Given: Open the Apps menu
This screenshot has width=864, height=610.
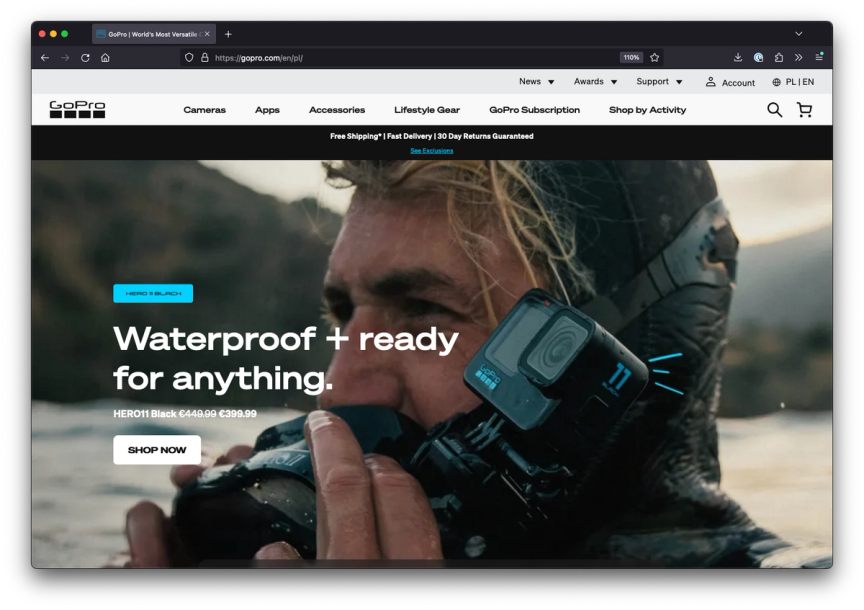Looking at the screenshot, I should pyautogui.click(x=267, y=110).
